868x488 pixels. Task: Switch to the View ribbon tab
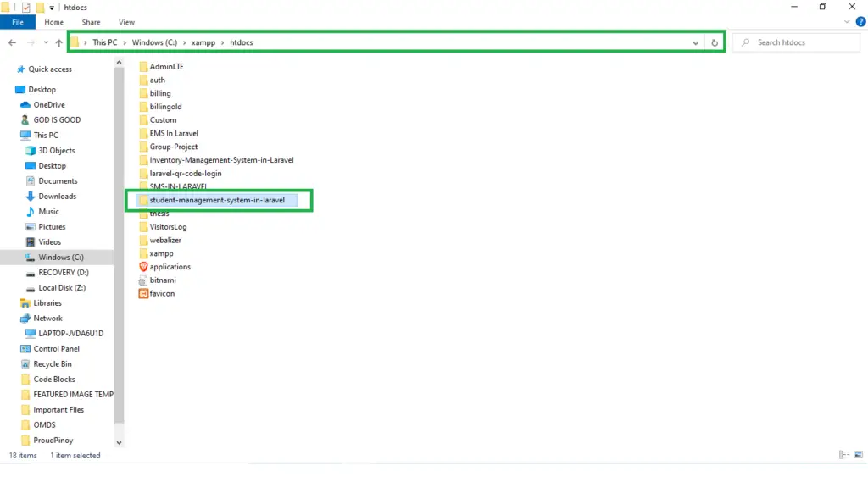click(x=127, y=22)
